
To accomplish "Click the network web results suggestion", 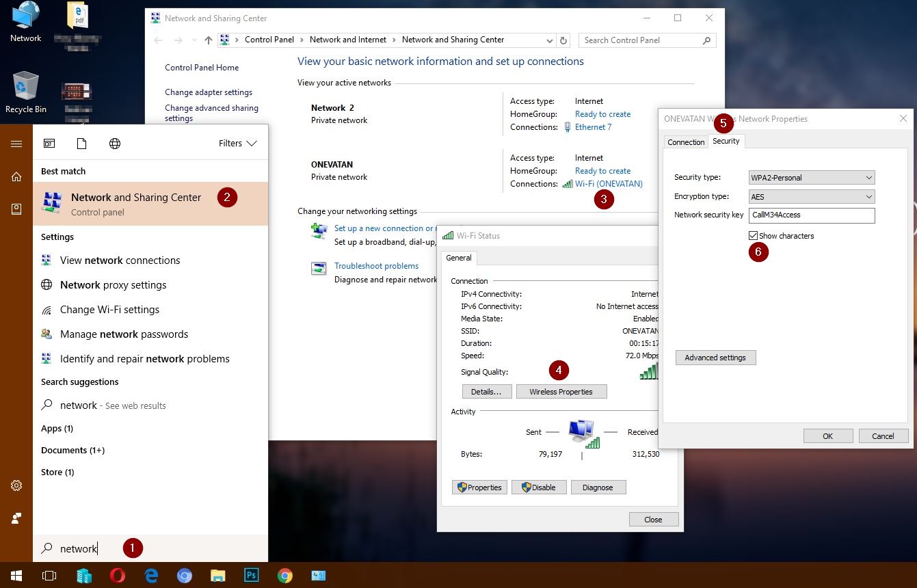I will pyautogui.click(x=150, y=405).
